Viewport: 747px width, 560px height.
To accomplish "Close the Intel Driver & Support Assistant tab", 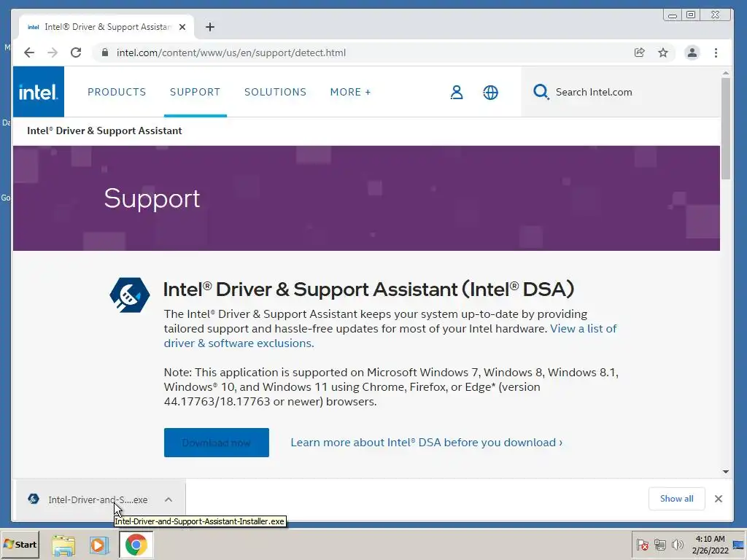I will pos(182,27).
